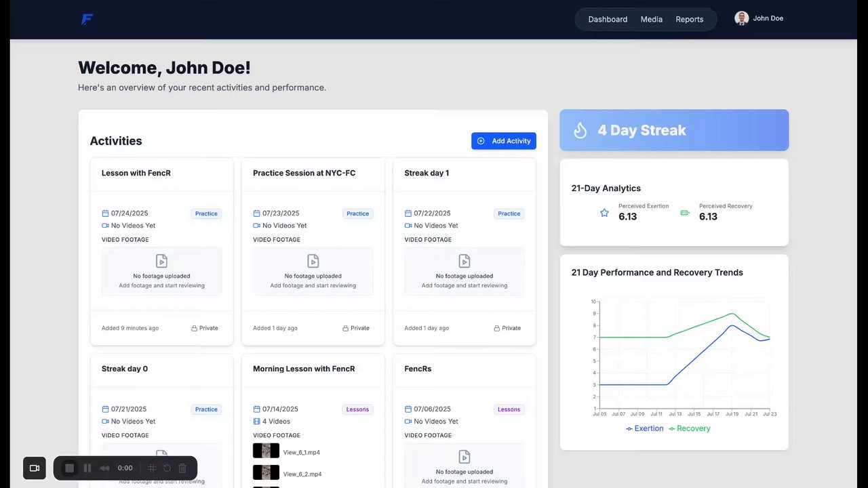Click film icon next to 4 Videos
The height and width of the screenshot is (488, 868).
click(256, 422)
